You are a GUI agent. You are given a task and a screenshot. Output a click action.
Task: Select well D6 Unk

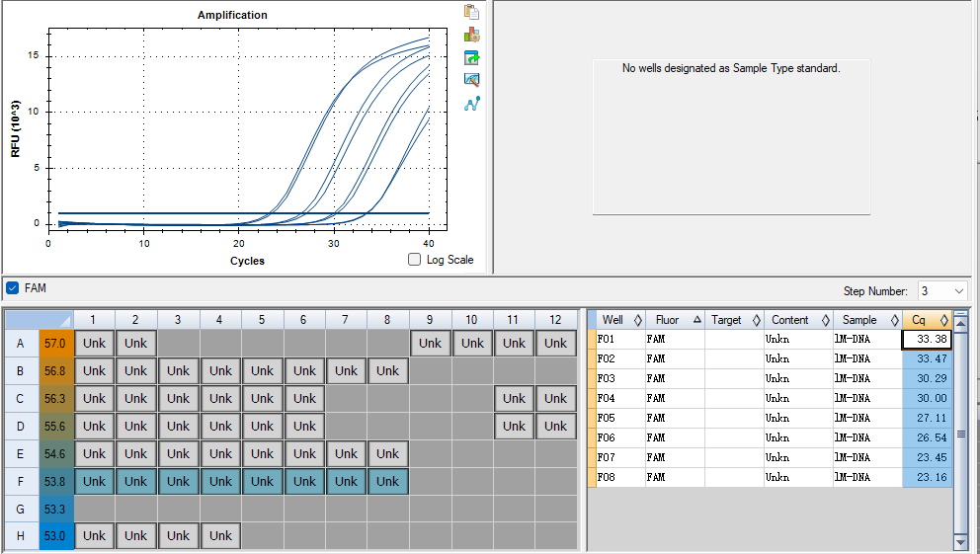304,426
